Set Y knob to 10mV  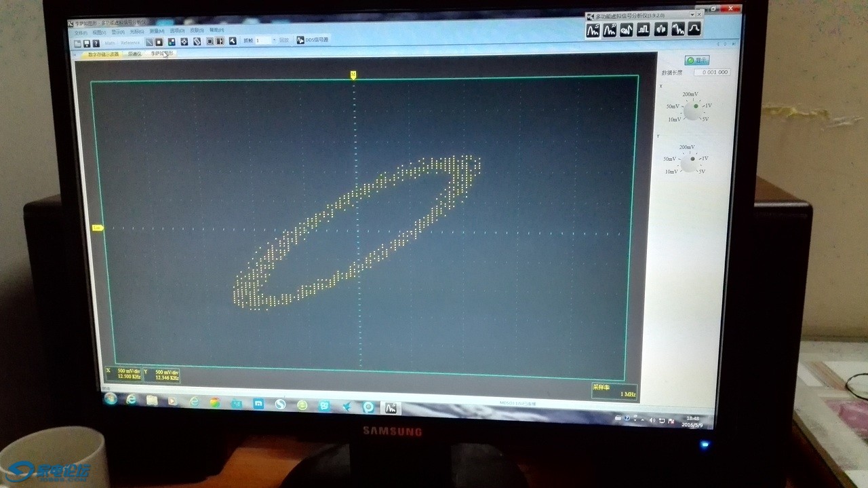[x=671, y=172]
